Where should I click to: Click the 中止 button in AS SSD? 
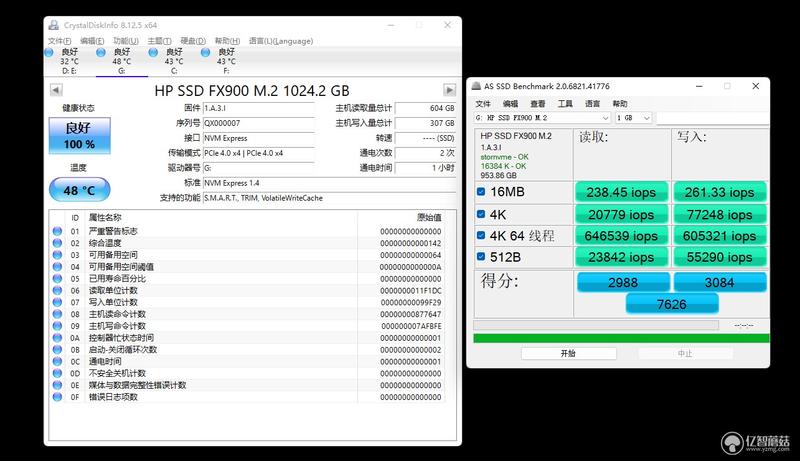pyautogui.click(x=685, y=353)
